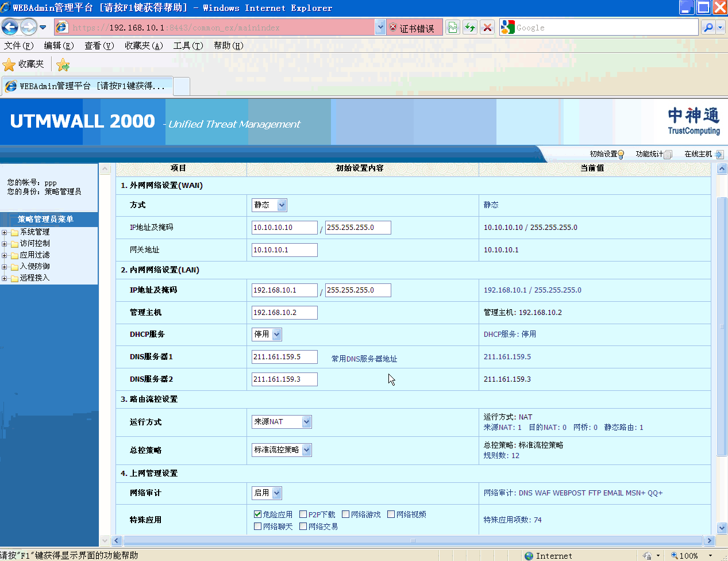
Task: Open the WAN 方式 dropdown
Action: tap(281, 205)
